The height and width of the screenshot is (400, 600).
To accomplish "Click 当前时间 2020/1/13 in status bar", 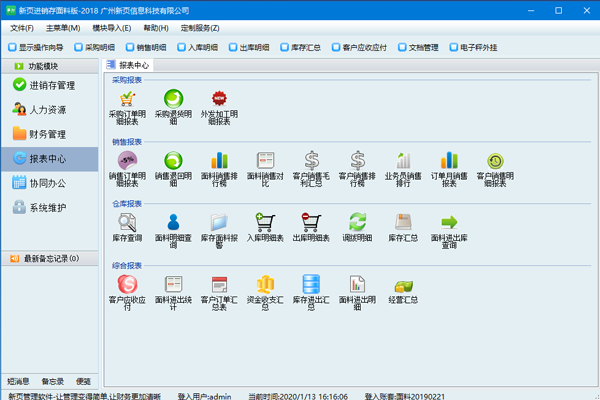I will (x=298, y=396).
